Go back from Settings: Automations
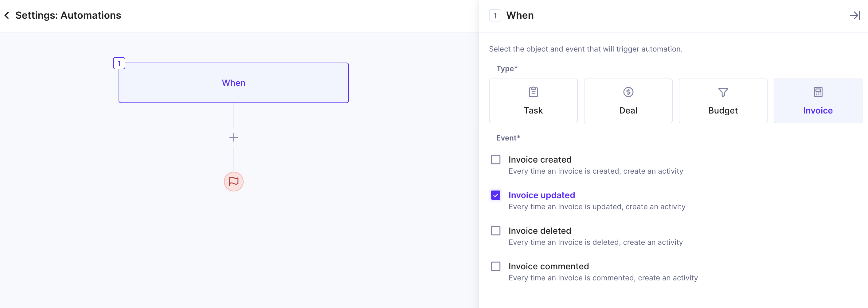The height and width of the screenshot is (308, 868). [x=7, y=15]
